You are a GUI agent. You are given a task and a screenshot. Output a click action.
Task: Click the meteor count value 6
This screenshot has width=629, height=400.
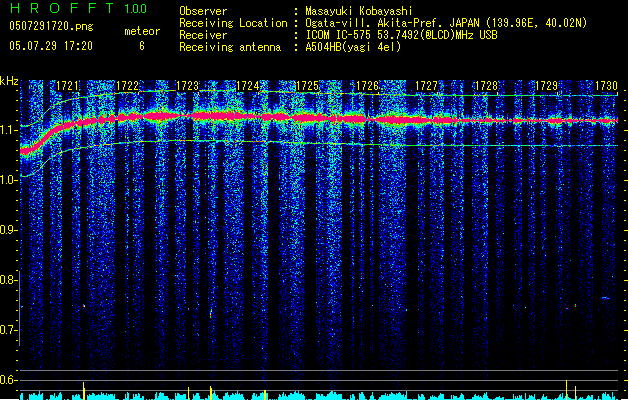coord(142,46)
